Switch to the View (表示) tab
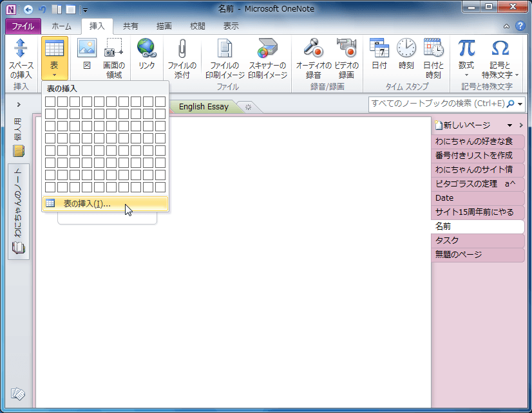This screenshot has height=413, width=532. coord(231,26)
